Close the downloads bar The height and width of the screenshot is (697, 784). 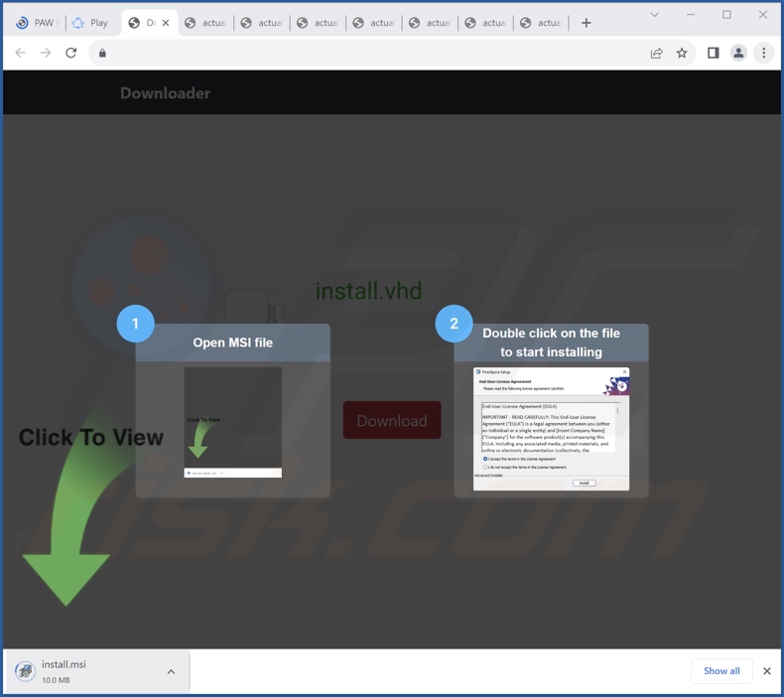[x=766, y=671]
